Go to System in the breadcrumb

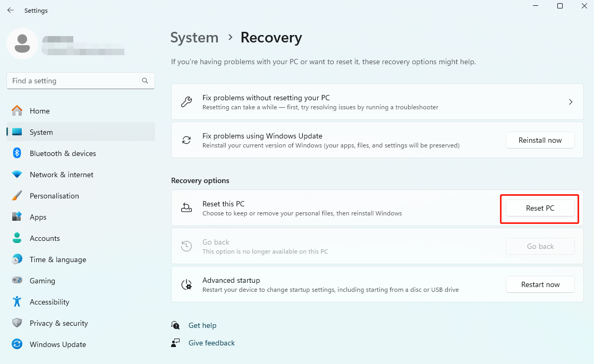pos(194,38)
